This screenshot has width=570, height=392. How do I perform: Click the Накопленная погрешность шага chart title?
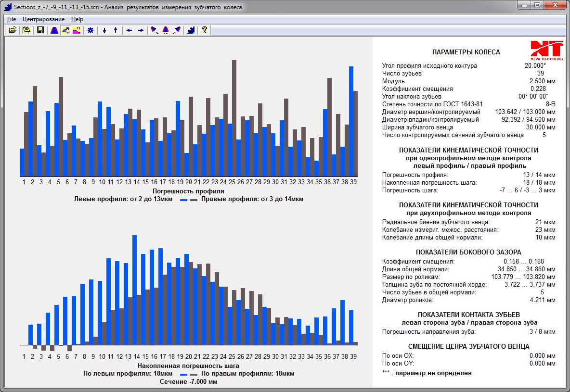coord(188,366)
